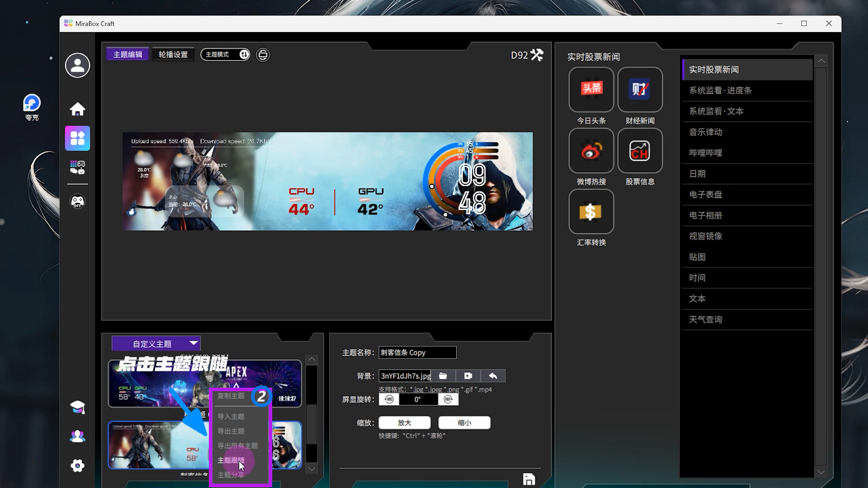Select the 系统监看·进度条 category
Screen dimensions: 868x488
click(x=748, y=90)
